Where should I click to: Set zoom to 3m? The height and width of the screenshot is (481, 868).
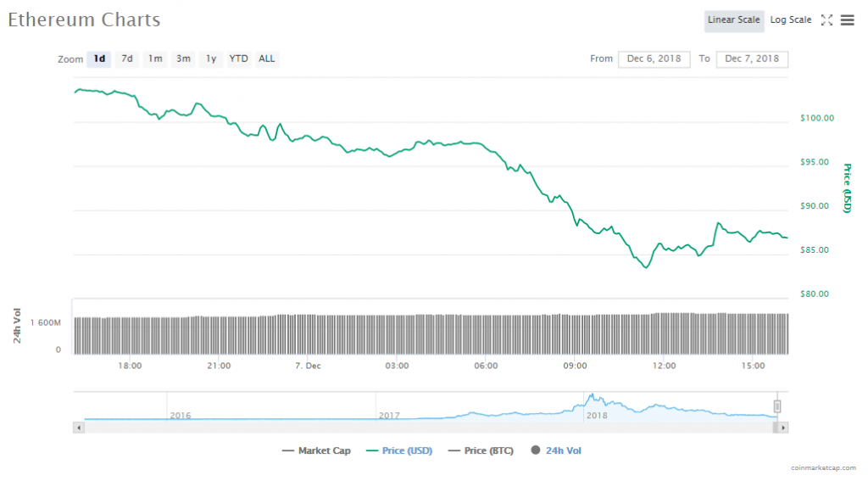tap(183, 59)
